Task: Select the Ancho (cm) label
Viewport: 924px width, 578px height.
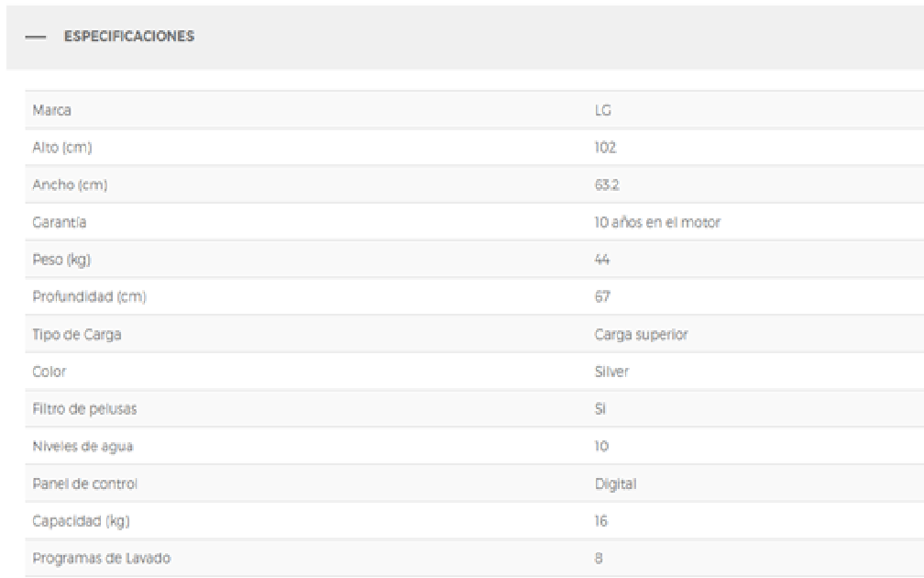Action: coord(70,184)
